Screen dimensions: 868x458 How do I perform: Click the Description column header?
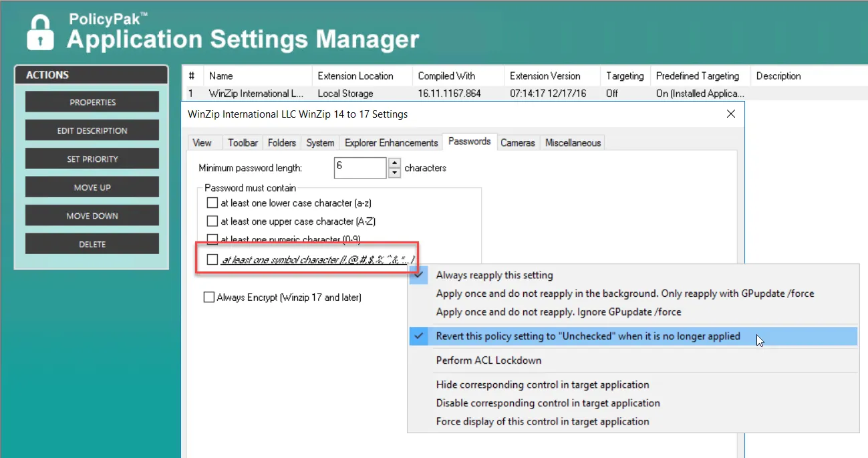pyautogui.click(x=809, y=76)
